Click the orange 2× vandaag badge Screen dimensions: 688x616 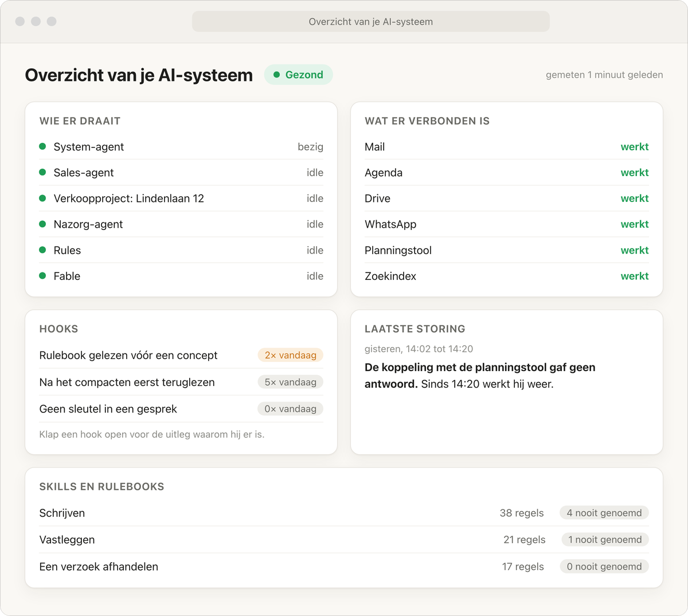coord(291,355)
